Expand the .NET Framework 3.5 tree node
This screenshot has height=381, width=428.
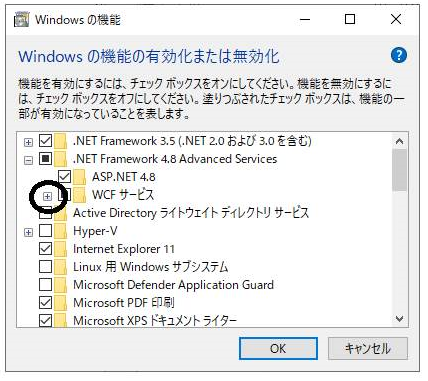(x=29, y=142)
